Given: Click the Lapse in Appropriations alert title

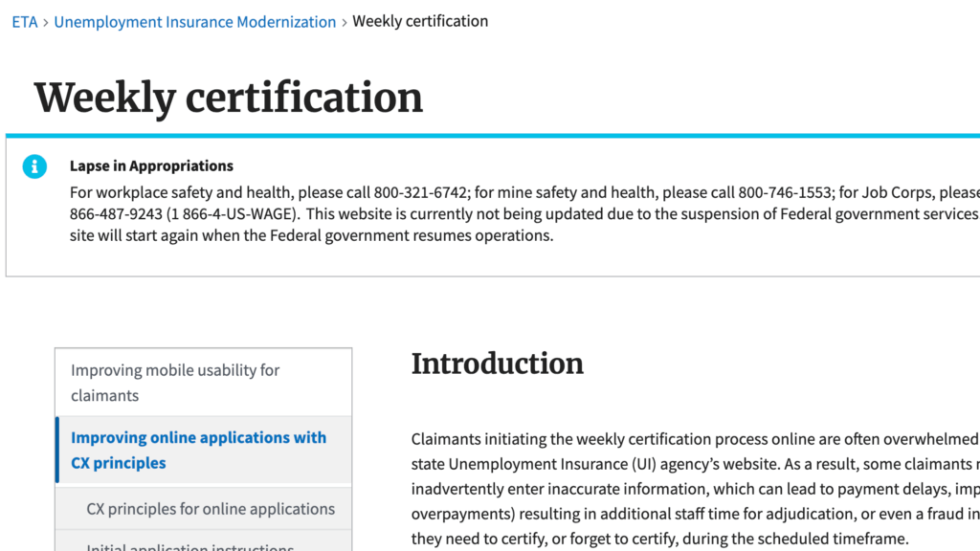Looking at the screenshot, I should click(x=151, y=165).
